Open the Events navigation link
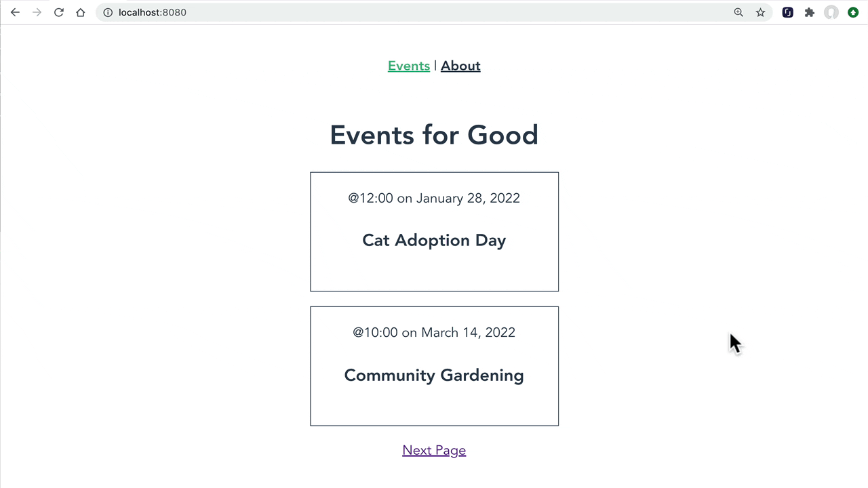The image size is (868, 488). [409, 66]
